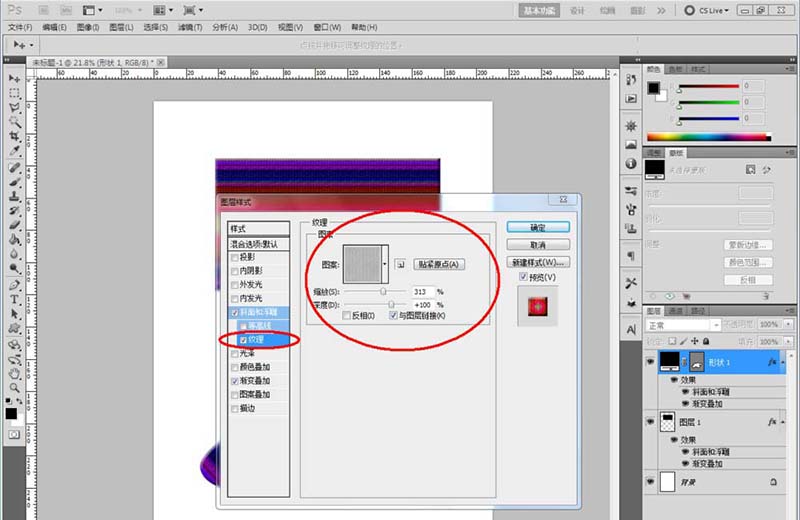Select the Zoom tool in toolbox
The image size is (800, 520).
tap(14, 388)
